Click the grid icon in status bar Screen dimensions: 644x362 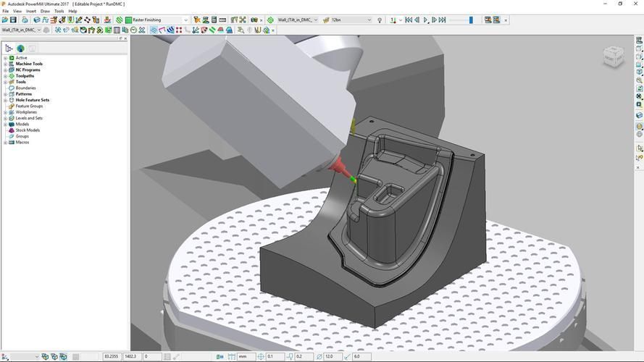click(75, 357)
